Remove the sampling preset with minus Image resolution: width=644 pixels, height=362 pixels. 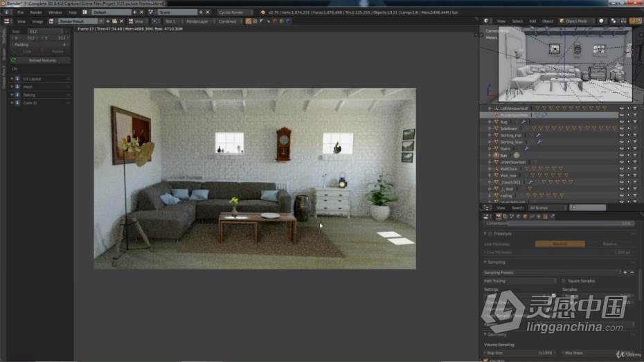pyautogui.click(x=632, y=273)
